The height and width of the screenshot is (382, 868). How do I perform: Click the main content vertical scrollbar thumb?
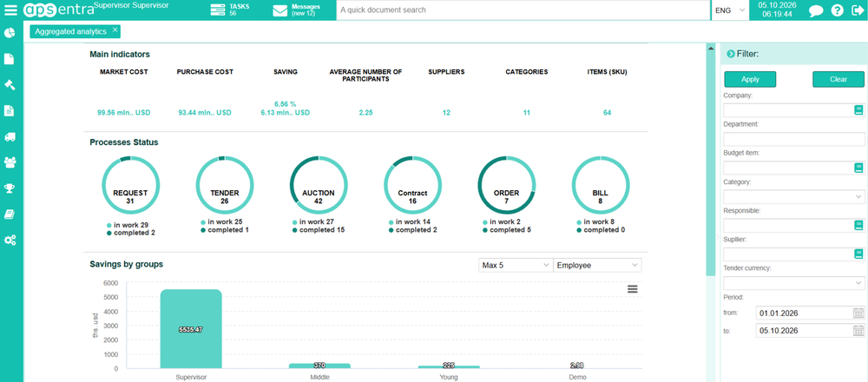click(x=711, y=164)
